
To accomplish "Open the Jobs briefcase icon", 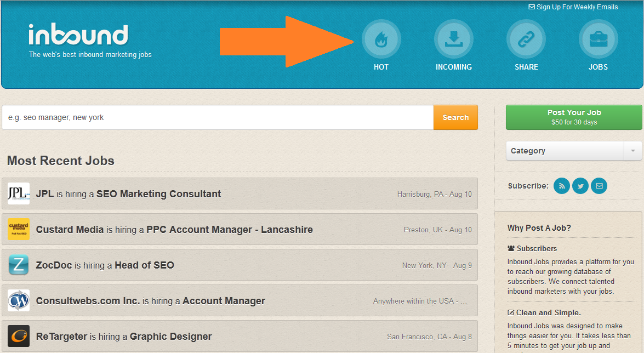I will pyautogui.click(x=599, y=39).
